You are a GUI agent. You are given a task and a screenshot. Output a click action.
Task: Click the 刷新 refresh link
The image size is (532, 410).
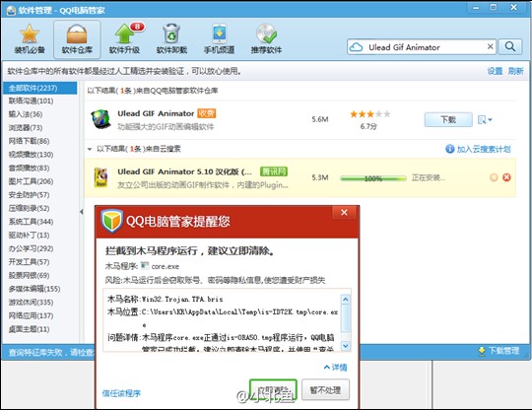pyautogui.click(x=515, y=71)
